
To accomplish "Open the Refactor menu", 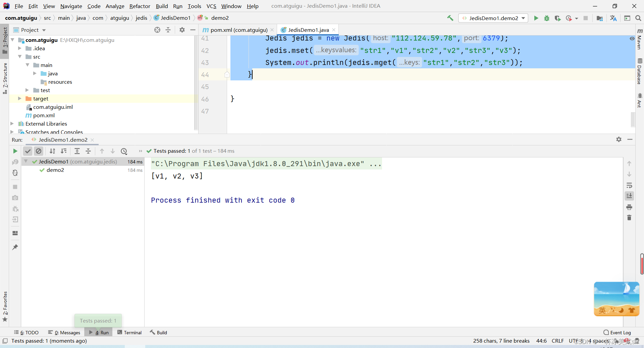I will coord(140,6).
